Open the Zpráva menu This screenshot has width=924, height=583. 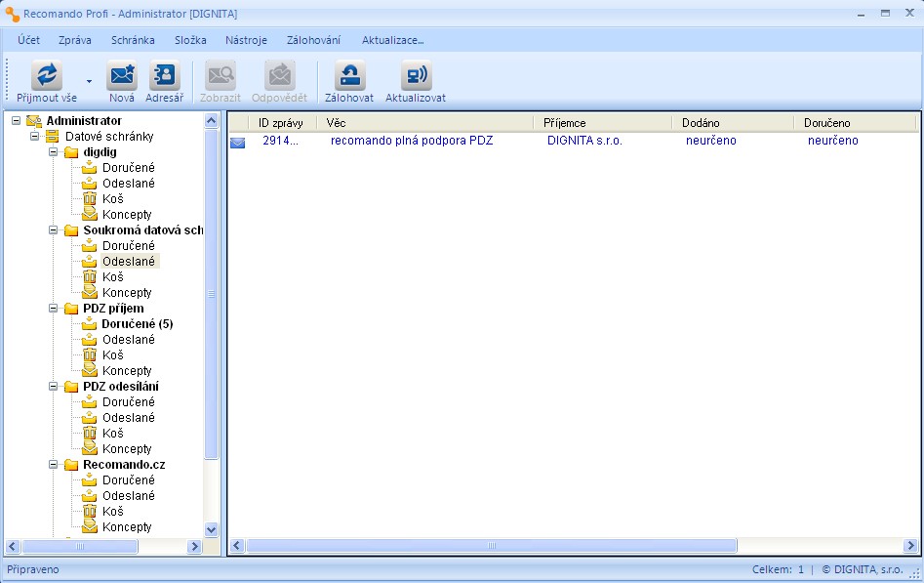click(75, 40)
